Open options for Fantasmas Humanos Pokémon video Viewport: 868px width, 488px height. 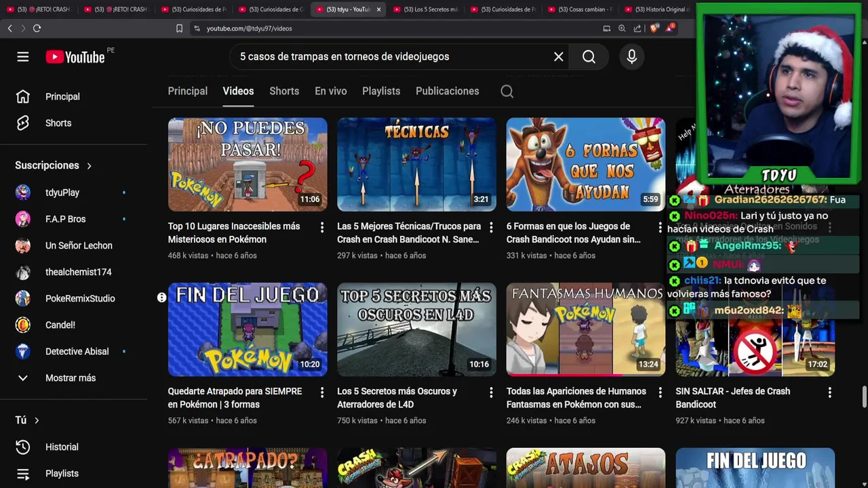coord(660,392)
